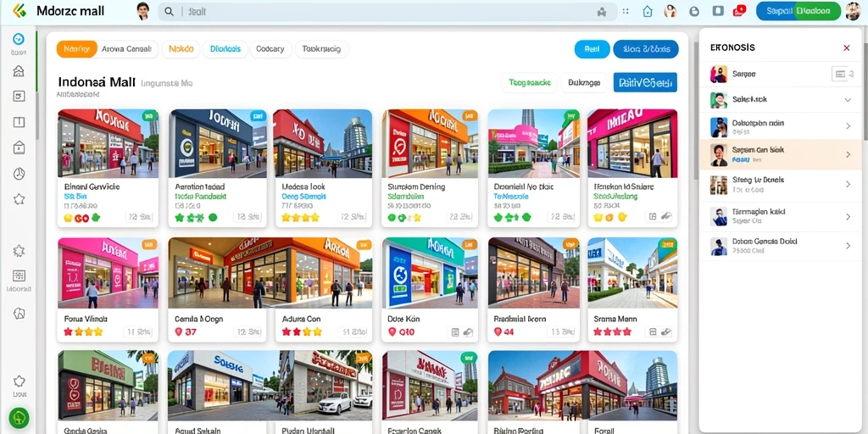Open the book icon in left sidebar
Viewport: 868px width, 434px height.
[19, 122]
